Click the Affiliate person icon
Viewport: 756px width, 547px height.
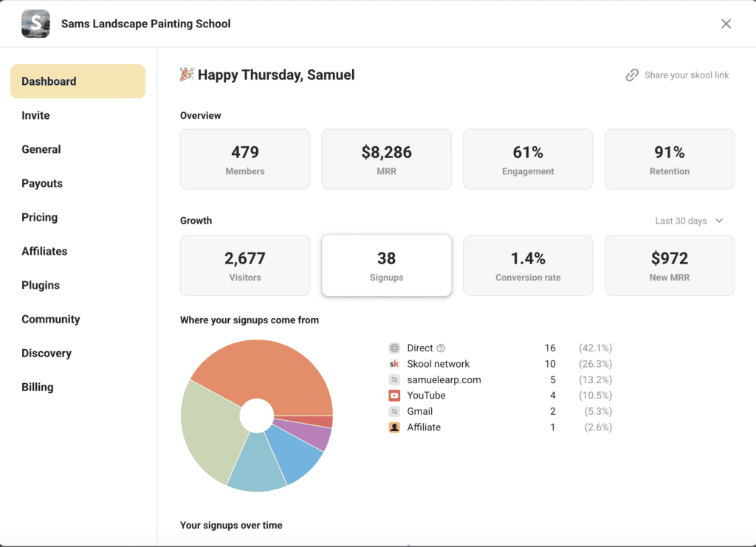(x=394, y=427)
